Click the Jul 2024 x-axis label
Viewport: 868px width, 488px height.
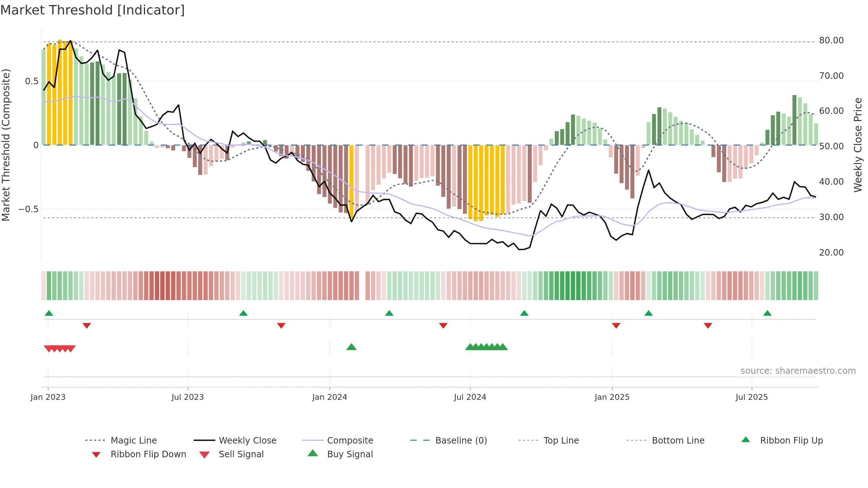click(x=470, y=397)
